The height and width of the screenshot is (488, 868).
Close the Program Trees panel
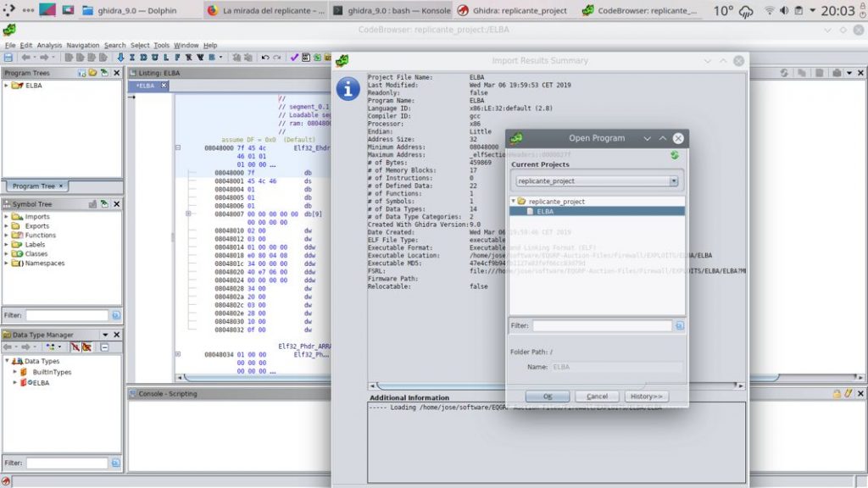pyautogui.click(x=116, y=73)
